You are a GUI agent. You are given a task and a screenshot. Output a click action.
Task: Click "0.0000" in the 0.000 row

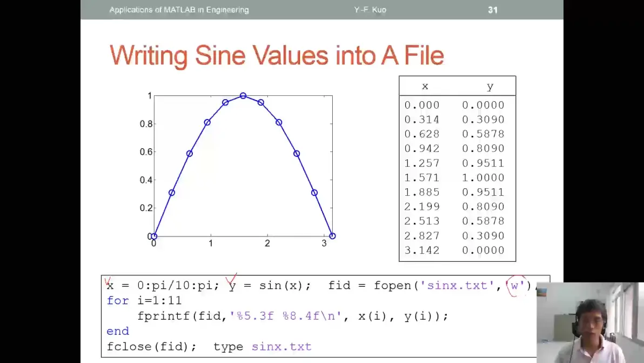483,105
